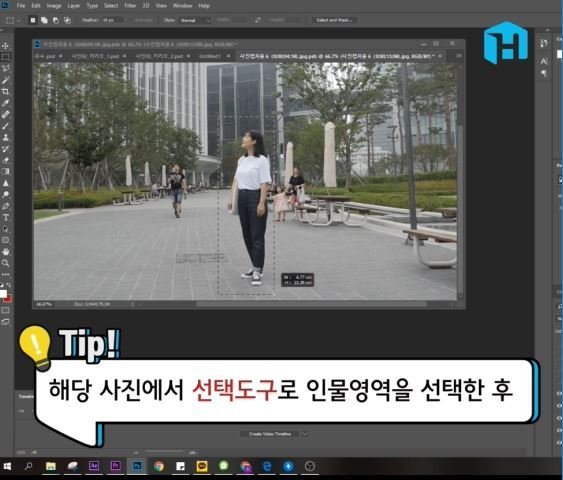Image resolution: width=563 pixels, height=480 pixels.
Task: Open the Image menu
Action: tap(54, 6)
